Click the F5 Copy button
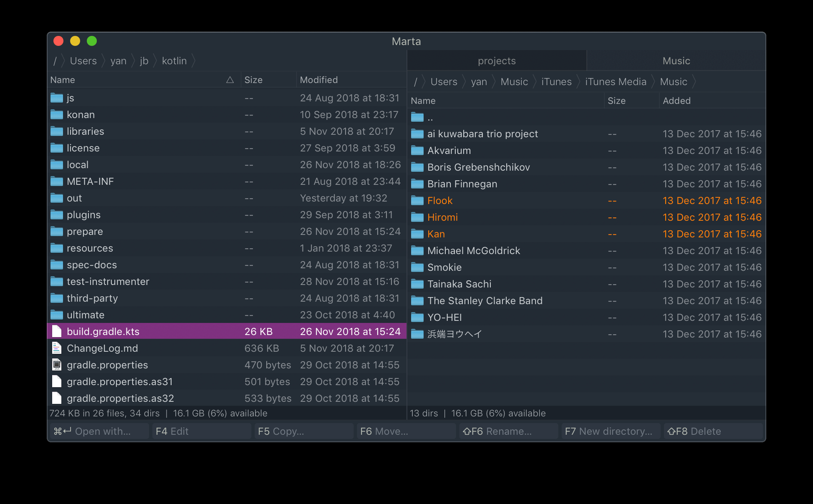The width and height of the screenshot is (813, 504). click(303, 431)
